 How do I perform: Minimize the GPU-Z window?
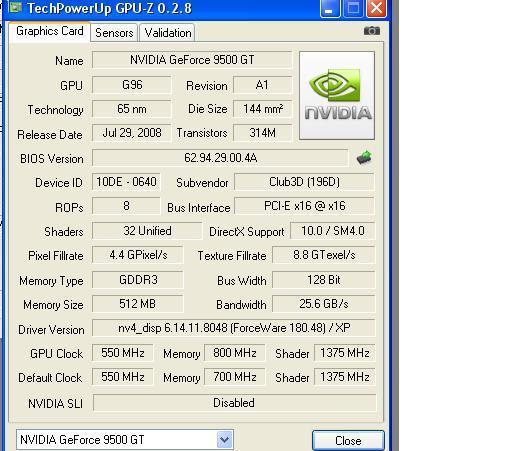[329, 8]
